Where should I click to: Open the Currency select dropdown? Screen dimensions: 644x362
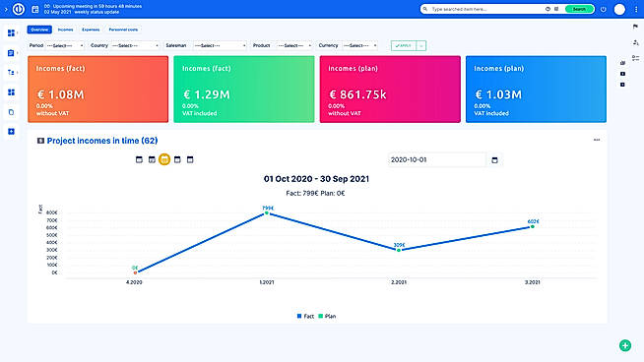(359, 45)
